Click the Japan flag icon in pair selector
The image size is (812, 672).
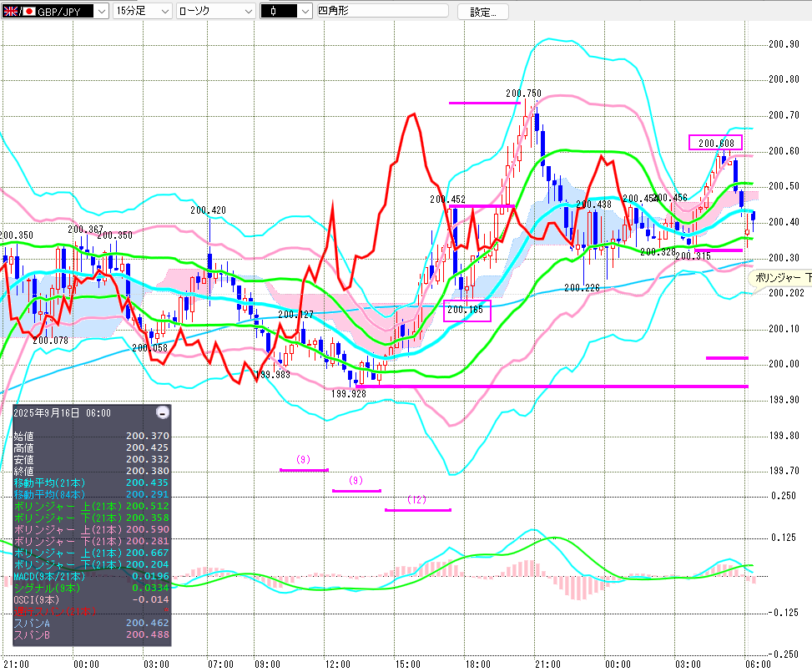pos(29,11)
